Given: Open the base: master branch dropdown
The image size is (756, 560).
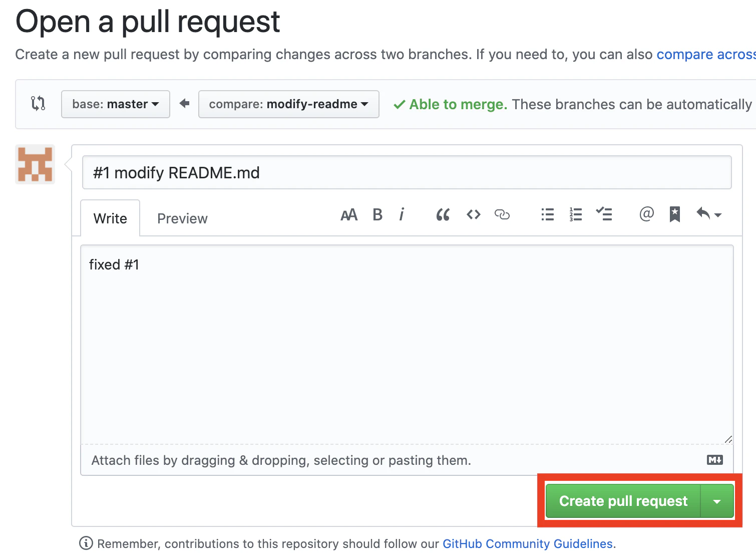Looking at the screenshot, I should [116, 104].
